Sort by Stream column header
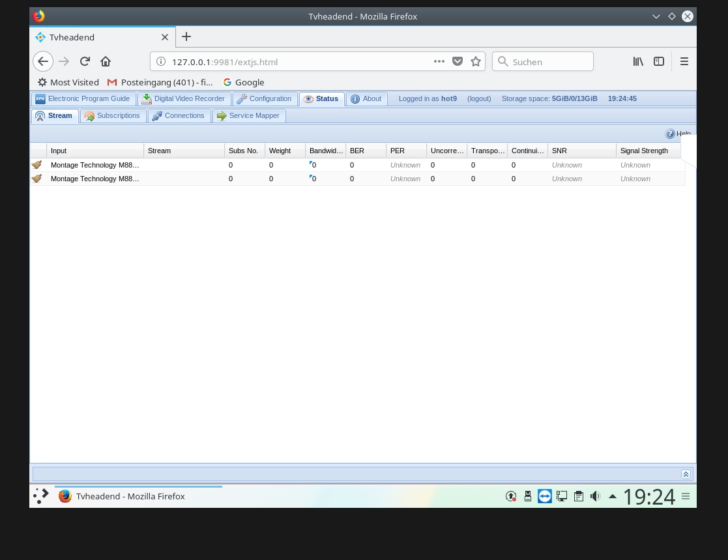 point(184,151)
